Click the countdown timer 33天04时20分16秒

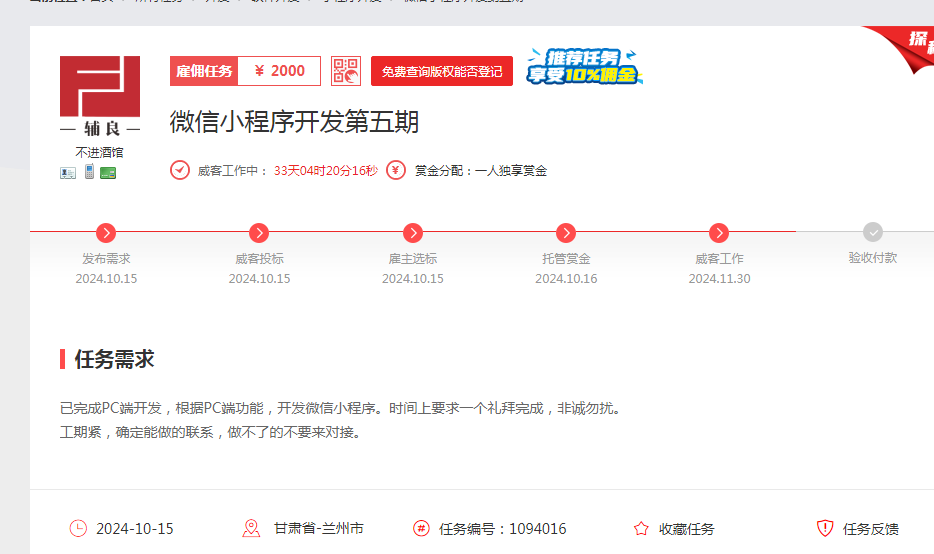click(326, 171)
